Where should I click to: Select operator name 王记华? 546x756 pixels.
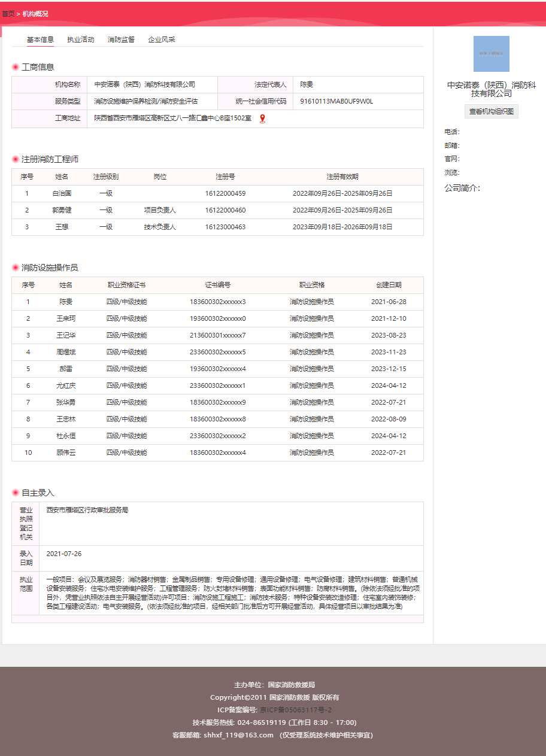click(x=66, y=335)
